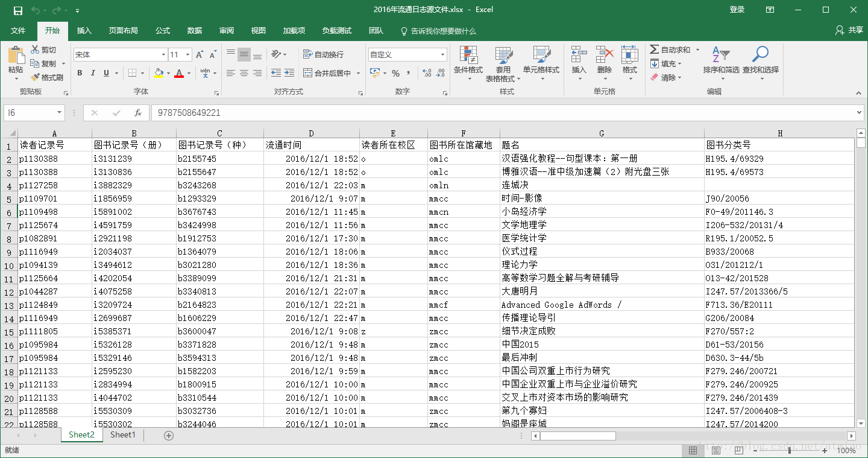Screen dimensions: 868x458
Task: Toggle Italic formatting
Action: (x=93, y=73)
